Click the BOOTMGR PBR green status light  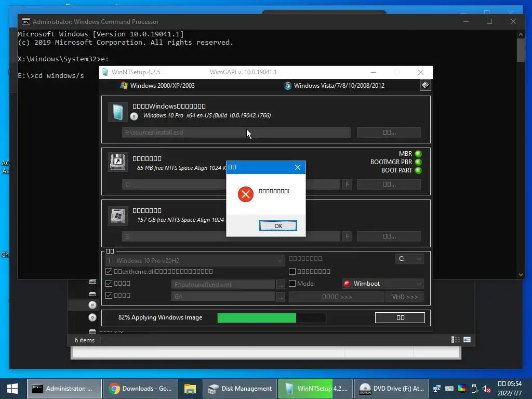tap(418, 162)
